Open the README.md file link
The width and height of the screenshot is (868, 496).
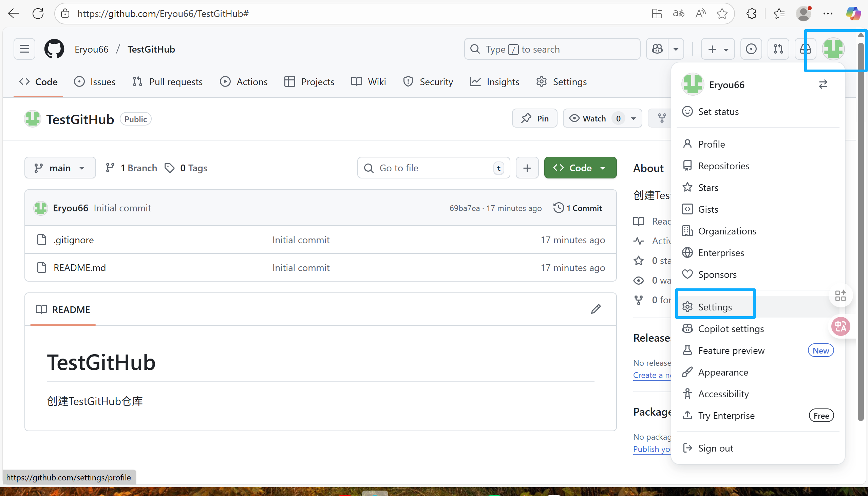[80, 268]
